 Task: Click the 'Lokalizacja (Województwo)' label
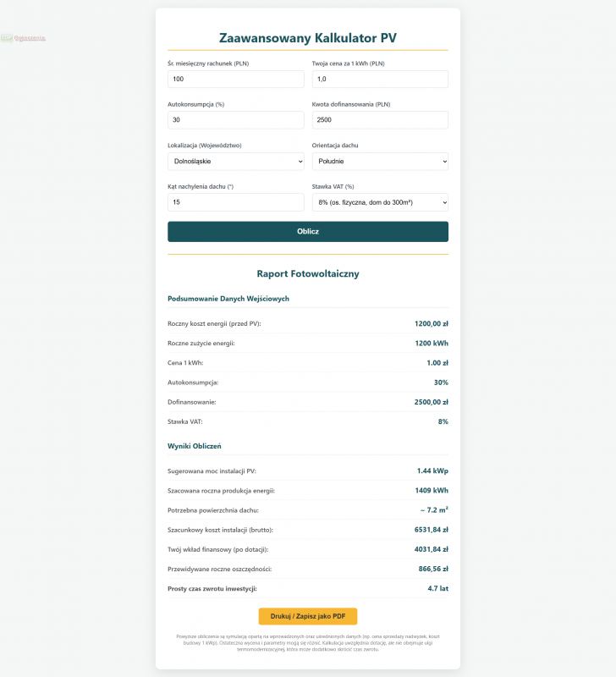pos(205,146)
